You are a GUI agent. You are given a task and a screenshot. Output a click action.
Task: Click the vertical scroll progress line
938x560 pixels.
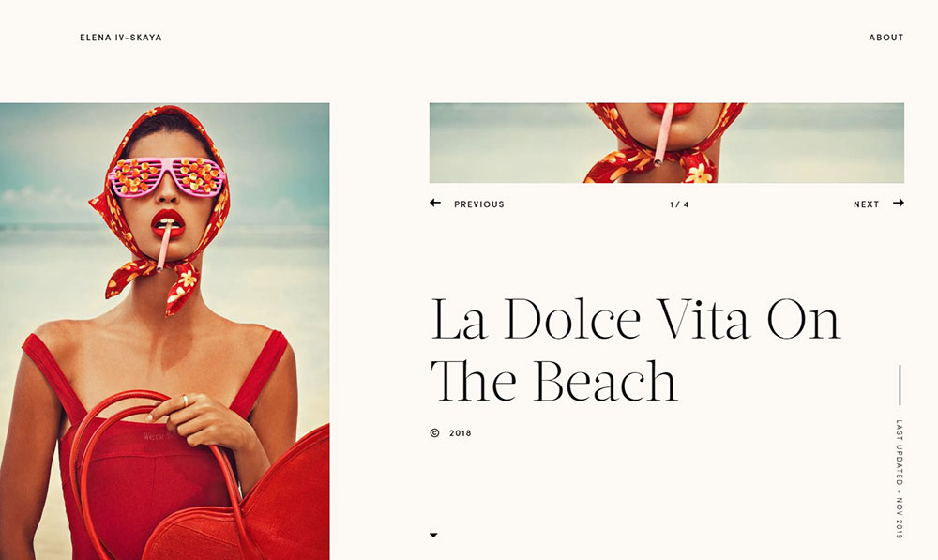[900, 386]
